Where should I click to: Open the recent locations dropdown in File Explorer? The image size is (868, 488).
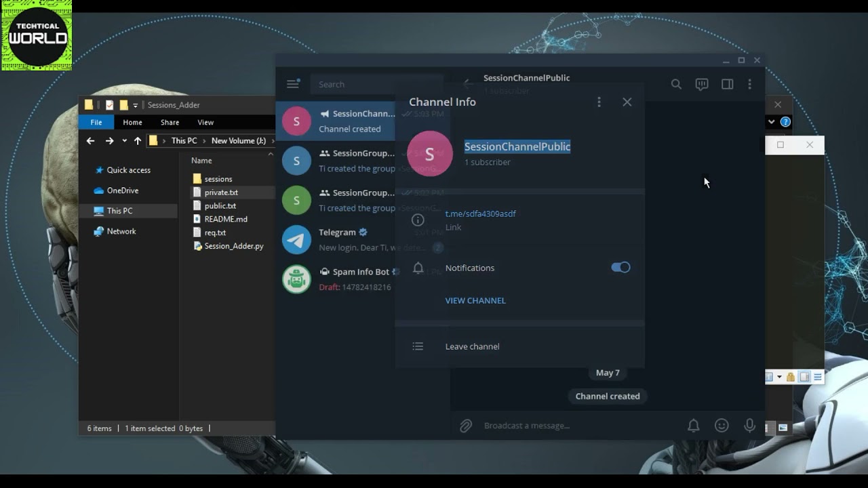(x=124, y=141)
